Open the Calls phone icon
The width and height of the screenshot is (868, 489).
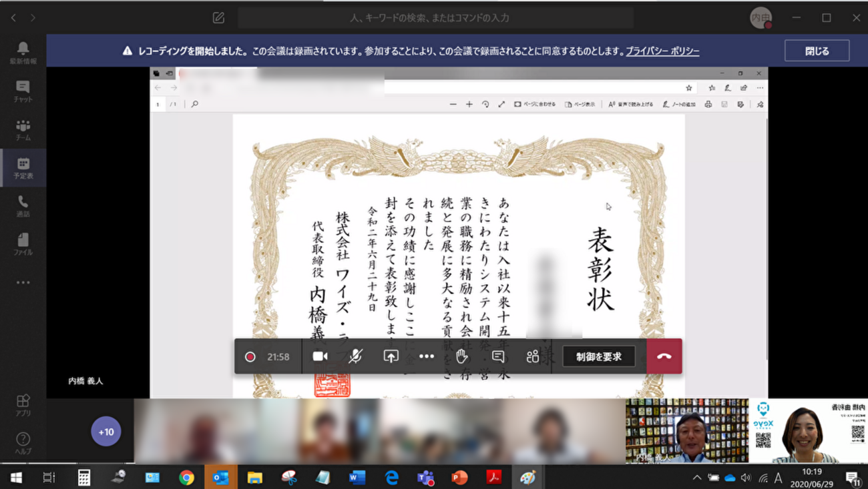click(x=23, y=206)
